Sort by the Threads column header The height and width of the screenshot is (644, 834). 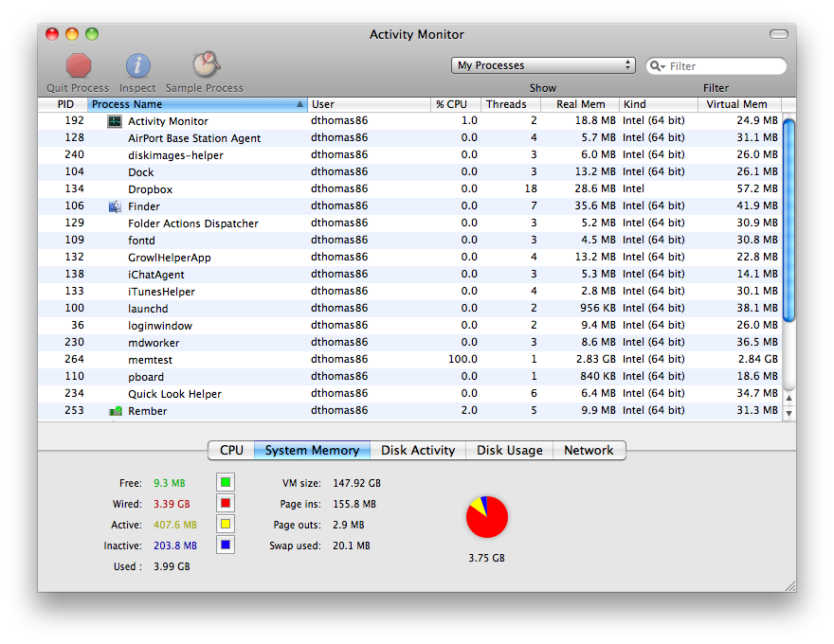[x=511, y=104]
